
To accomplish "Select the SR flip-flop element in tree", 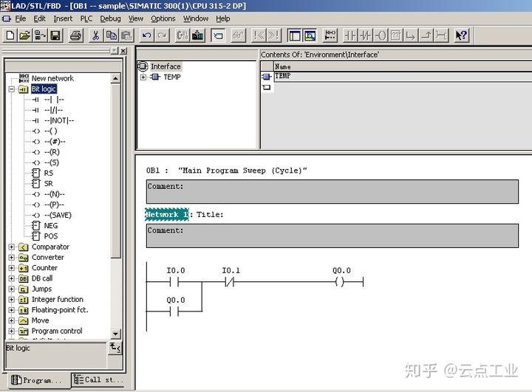I will 48,184.
